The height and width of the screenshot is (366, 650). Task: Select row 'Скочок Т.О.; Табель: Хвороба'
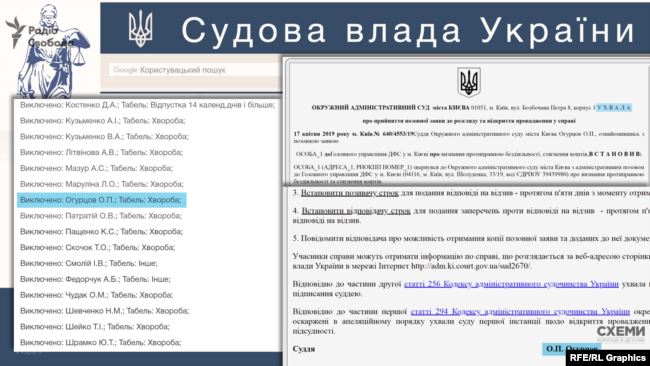tap(97, 247)
